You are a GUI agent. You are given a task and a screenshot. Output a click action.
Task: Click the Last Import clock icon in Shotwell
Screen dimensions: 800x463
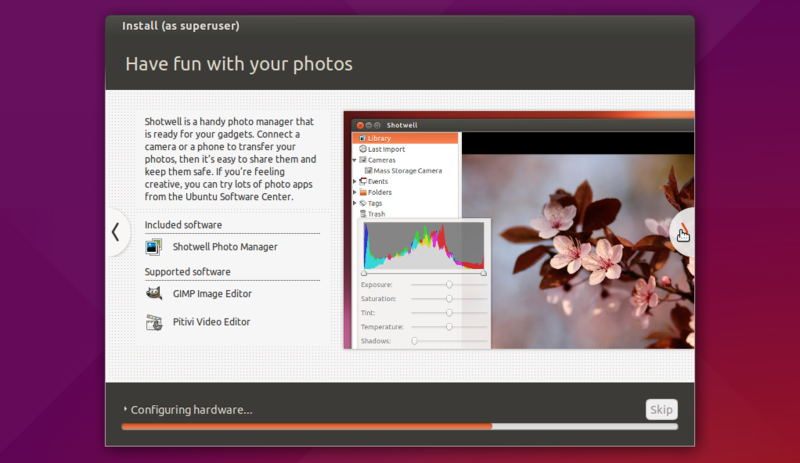pyautogui.click(x=363, y=149)
